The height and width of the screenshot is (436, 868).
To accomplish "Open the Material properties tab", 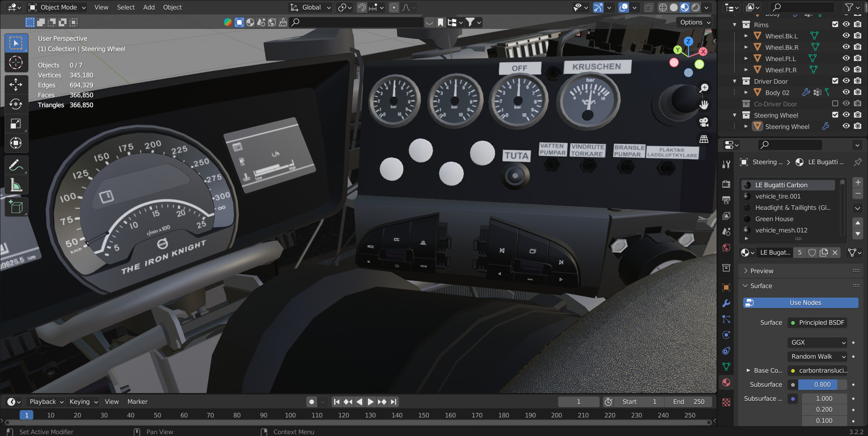I will click(726, 383).
